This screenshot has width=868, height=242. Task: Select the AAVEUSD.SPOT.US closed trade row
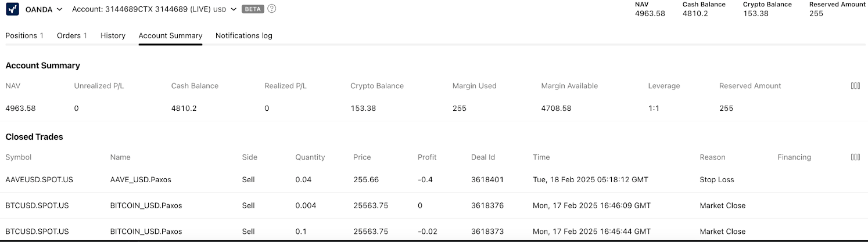[x=433, y=180]
